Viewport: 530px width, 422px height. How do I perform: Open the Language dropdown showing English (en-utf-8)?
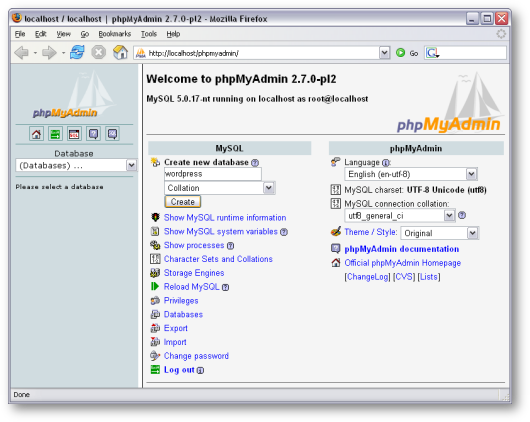pyautogui.click(x=411, y=174)
